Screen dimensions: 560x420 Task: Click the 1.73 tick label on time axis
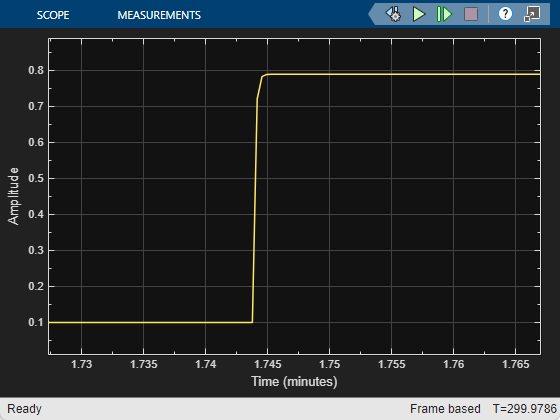[81, 364]
